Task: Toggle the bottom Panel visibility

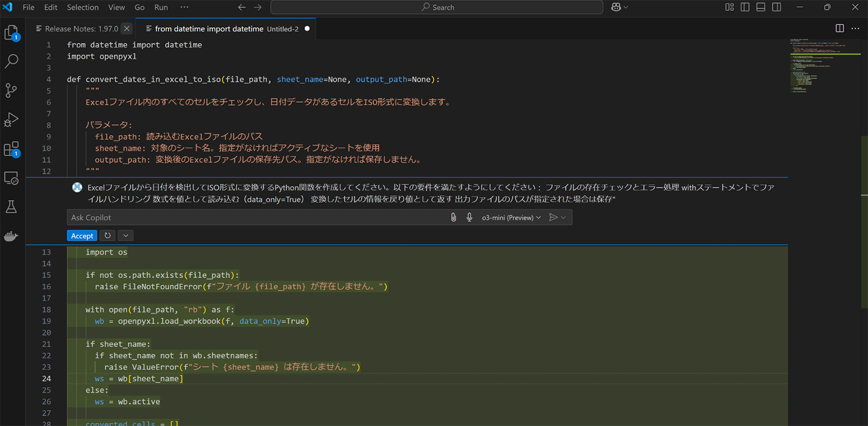Action: point(761,8)
